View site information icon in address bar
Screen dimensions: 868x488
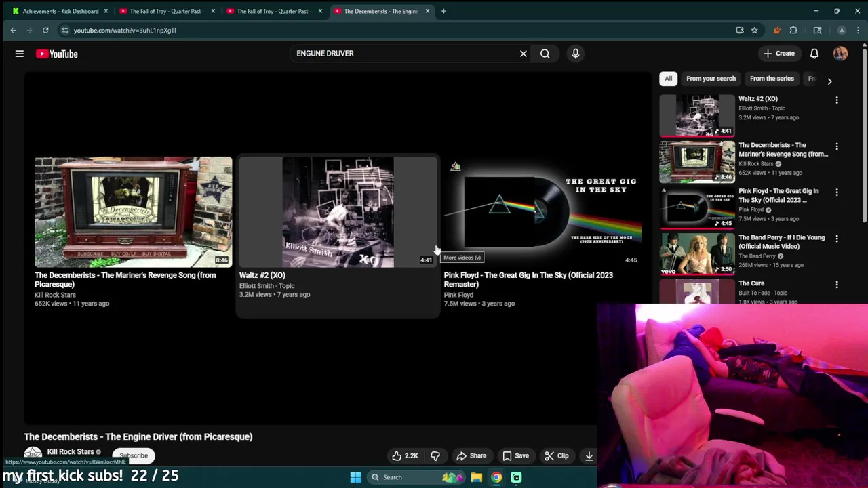pyautogui.click(x=64, y=30)
